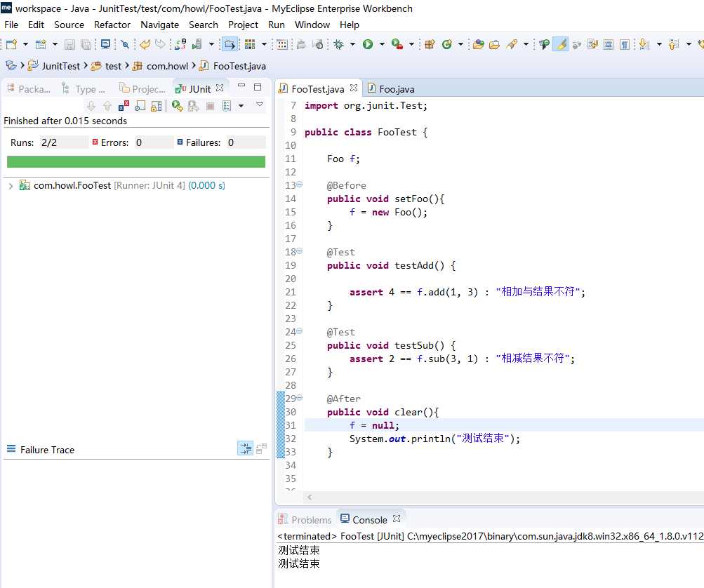This screenshot has width=704, height=588.
Task: Click the green JUnit progress bar
Action: point(136,161)
